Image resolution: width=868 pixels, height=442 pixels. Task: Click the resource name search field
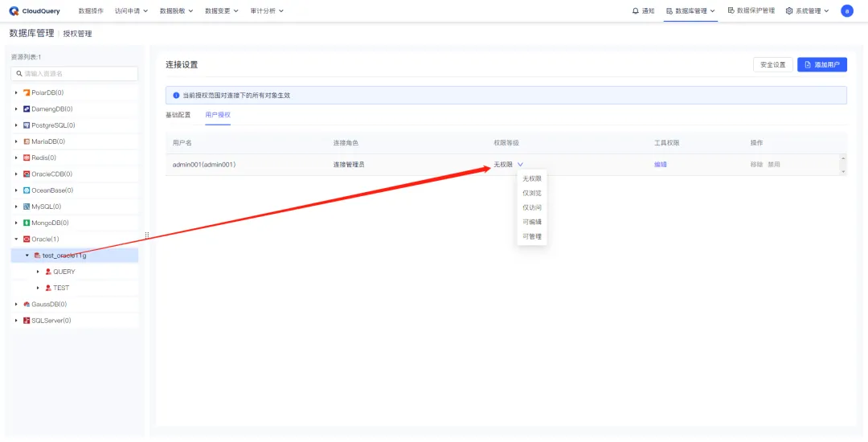click(x=75, y=73)
